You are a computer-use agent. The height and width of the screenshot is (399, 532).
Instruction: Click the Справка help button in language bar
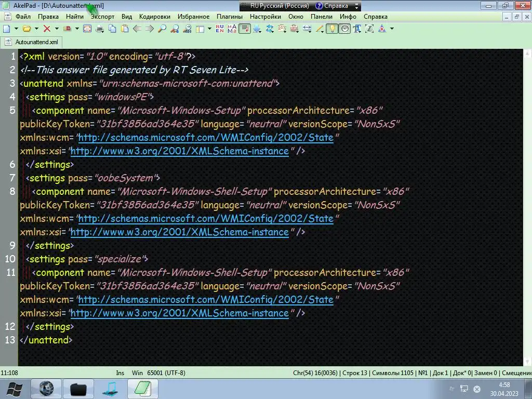tap(331, 6)
